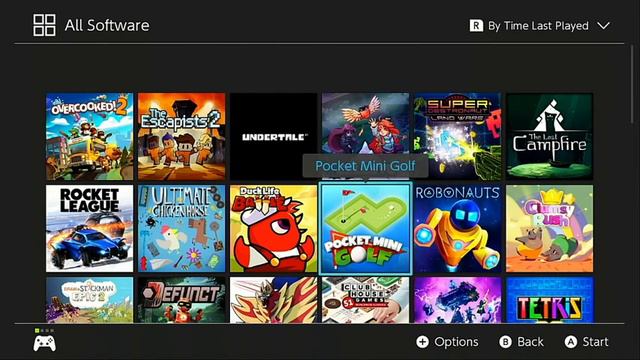Click the B Back button
Image resolution: width=640 pixels, height=360 pixels.
click(x=521, y=342)
